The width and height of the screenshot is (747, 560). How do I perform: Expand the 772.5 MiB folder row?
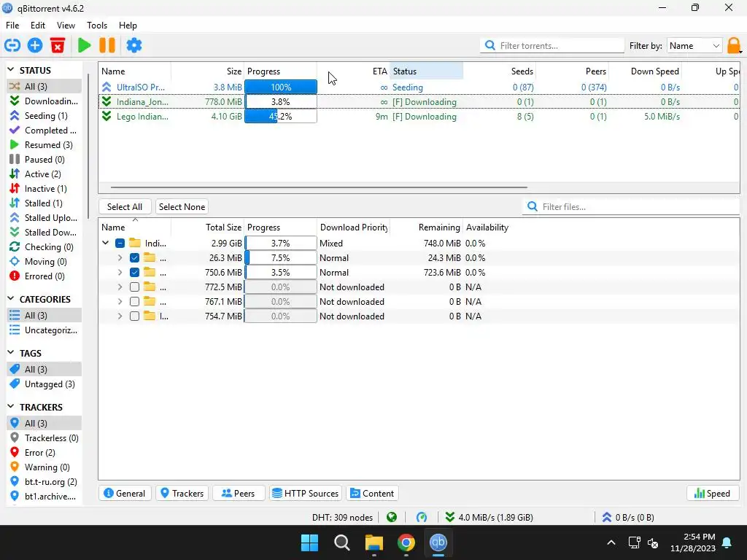[x=120, y=287]
